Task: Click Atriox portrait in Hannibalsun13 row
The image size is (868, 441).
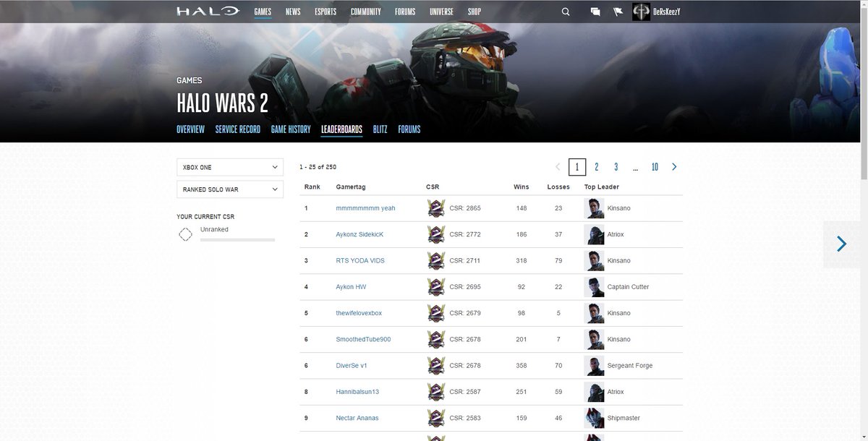Action: [x=595, y=392]
